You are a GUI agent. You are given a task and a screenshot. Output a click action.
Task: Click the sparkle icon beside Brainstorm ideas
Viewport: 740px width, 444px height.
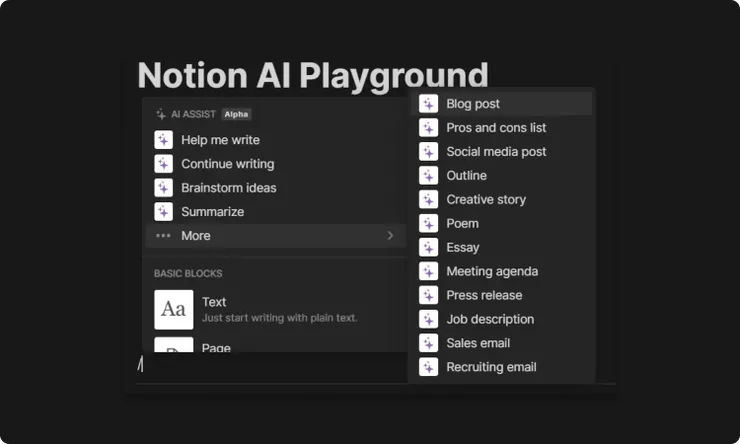(163, 188)
